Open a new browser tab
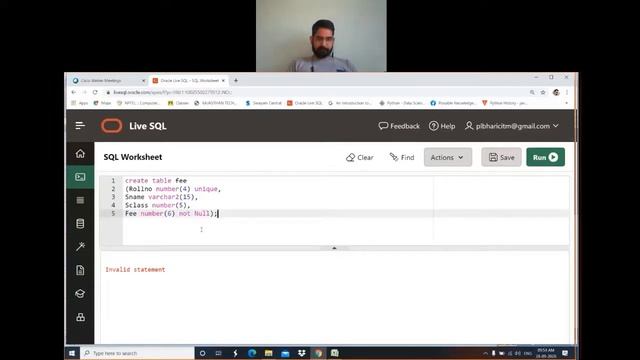The width and height of the screenshot is (640, 360). click(236, 80)
